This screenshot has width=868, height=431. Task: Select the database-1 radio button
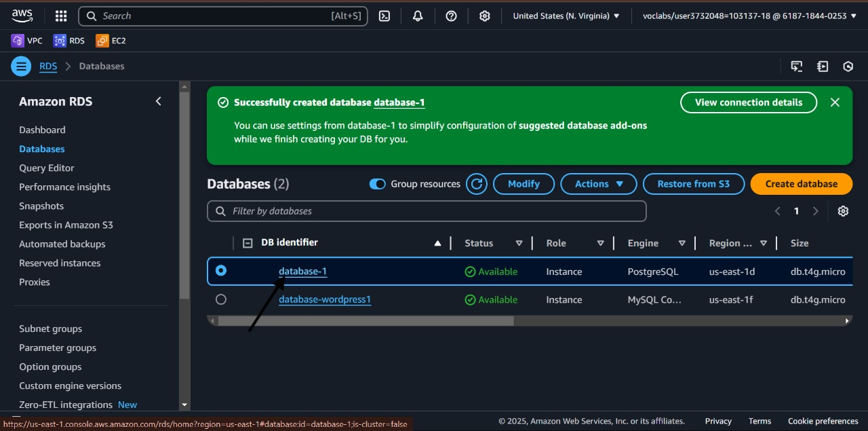221,271
